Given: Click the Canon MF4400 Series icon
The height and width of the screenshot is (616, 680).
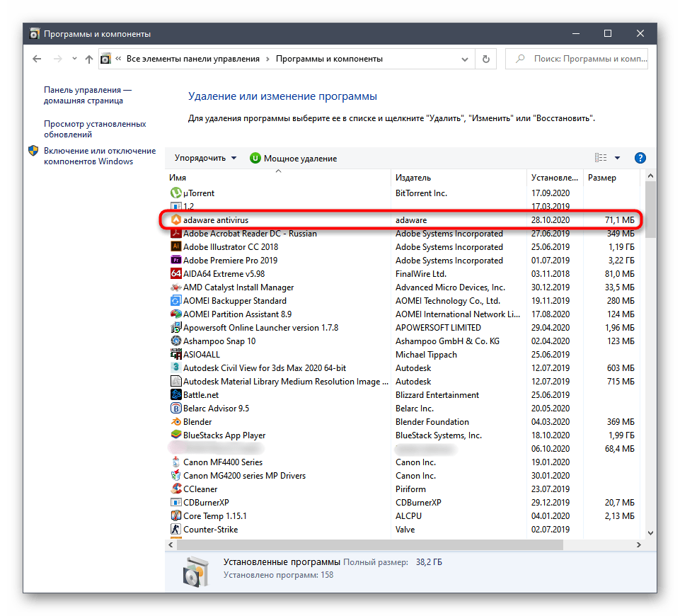Looking at the screenshot, I should [175, 462].
